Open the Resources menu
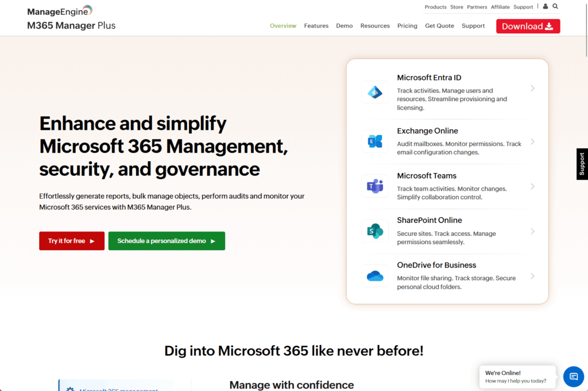This screenshot has width=588, height=391. 375,26
